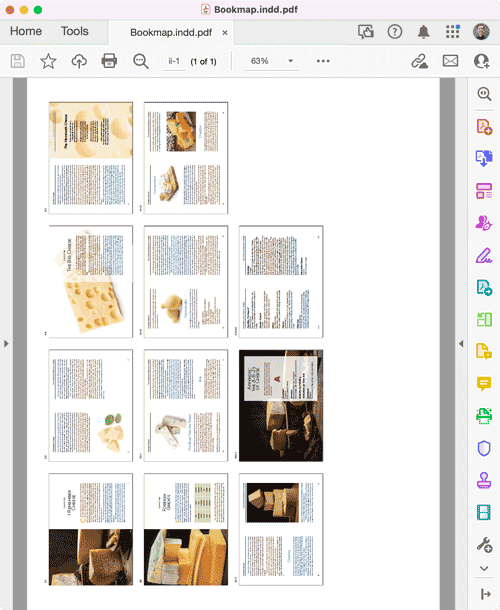Share a link to this file
Viewport: 500px width, 610px height.
pos(419,61)
